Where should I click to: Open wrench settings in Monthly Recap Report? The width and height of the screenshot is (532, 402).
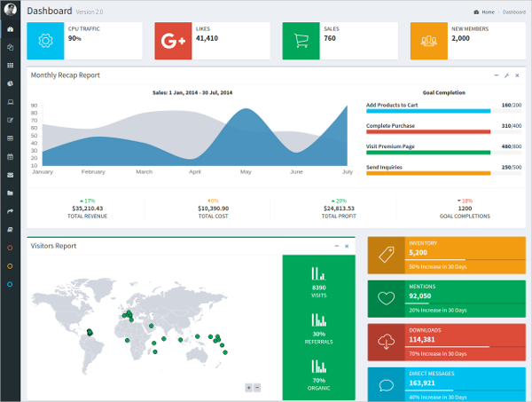click(x=506, y=76)
